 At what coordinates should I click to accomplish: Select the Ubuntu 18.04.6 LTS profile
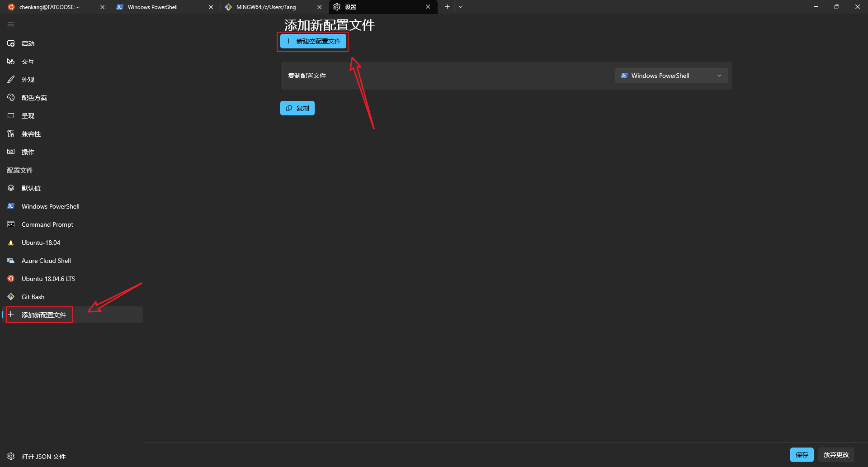[x=72, y=279]
